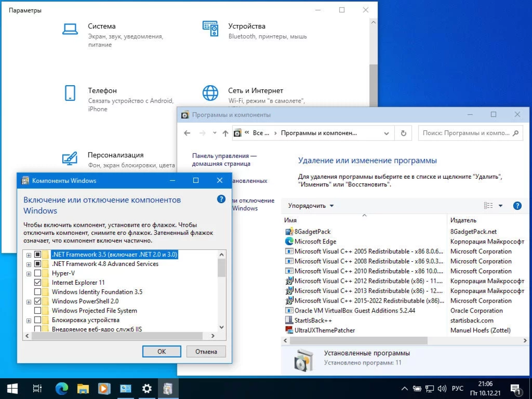Viewport: 532px width, 399px height.
Task: Enable Windows Identity Foundation 3.5 checkbox
Action: 38,292
